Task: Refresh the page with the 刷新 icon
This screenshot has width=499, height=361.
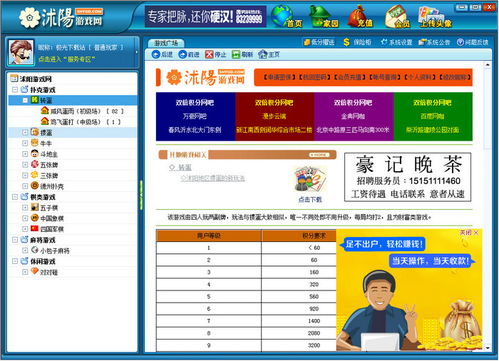Action: 242,54
